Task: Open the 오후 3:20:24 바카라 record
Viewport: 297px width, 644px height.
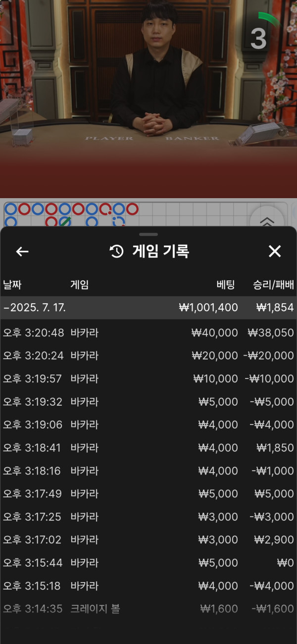Action: pos(148,356)
